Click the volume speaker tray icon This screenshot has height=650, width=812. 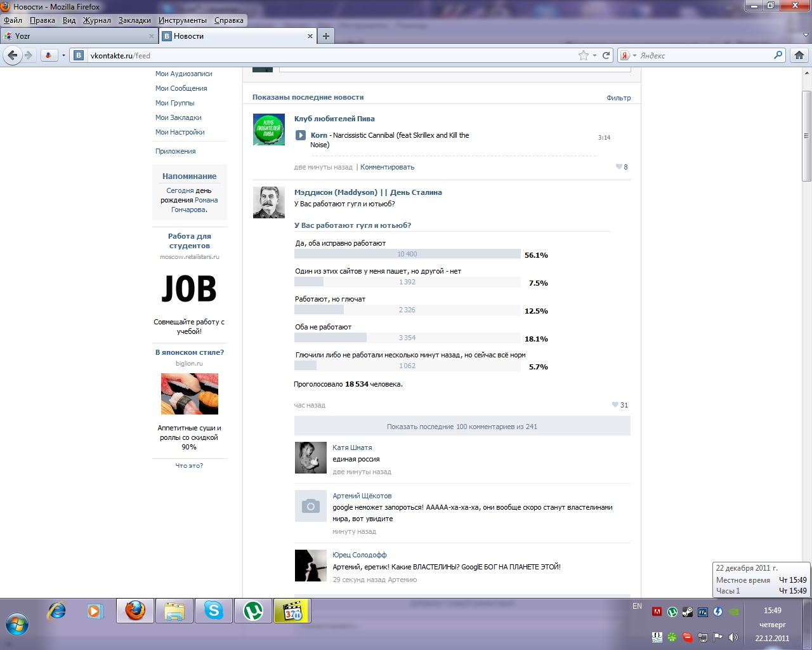coord(733,637)
